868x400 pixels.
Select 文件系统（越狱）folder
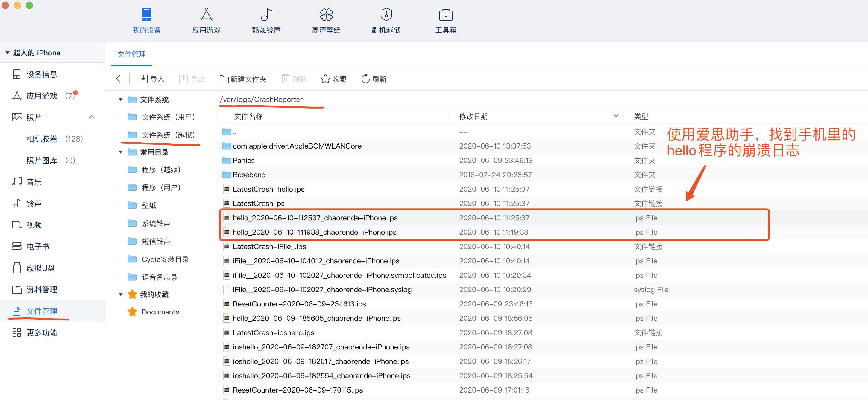point(162,135)
